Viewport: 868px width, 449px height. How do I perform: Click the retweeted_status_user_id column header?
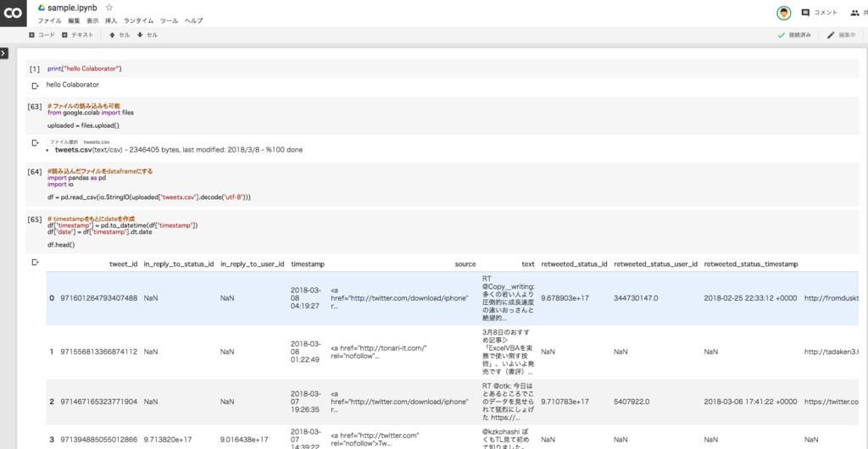(x=655, y=264)
